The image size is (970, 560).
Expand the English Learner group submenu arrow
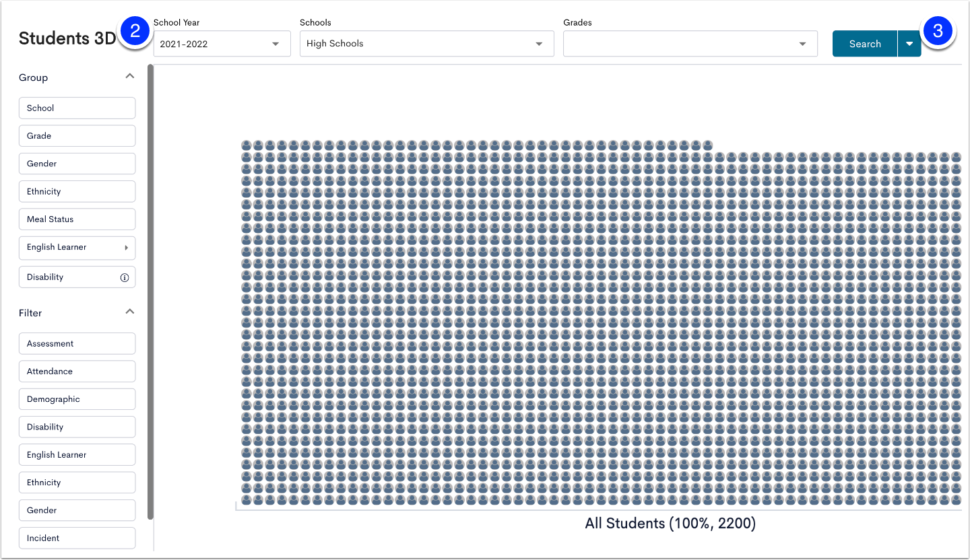tap(126, 248)
